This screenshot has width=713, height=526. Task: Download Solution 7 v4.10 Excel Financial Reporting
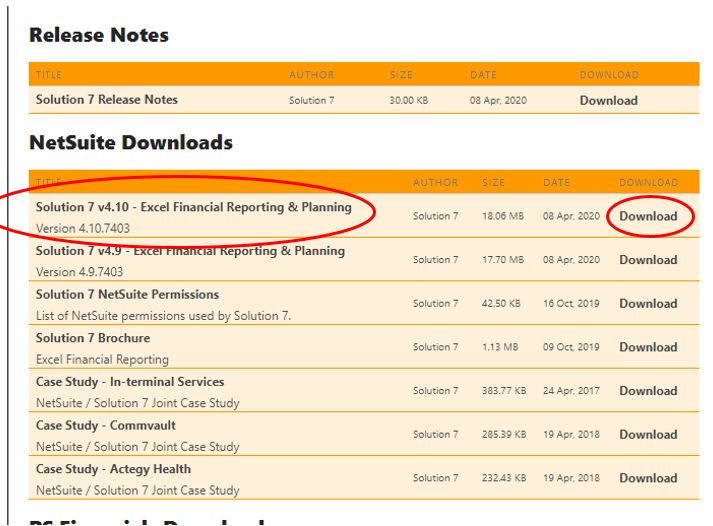[648, 216]
